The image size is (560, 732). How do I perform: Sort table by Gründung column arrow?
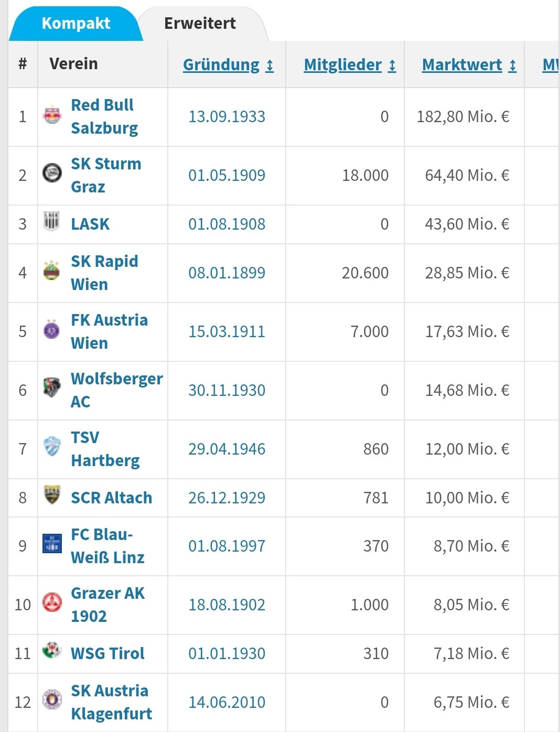[x=270, y=66]
